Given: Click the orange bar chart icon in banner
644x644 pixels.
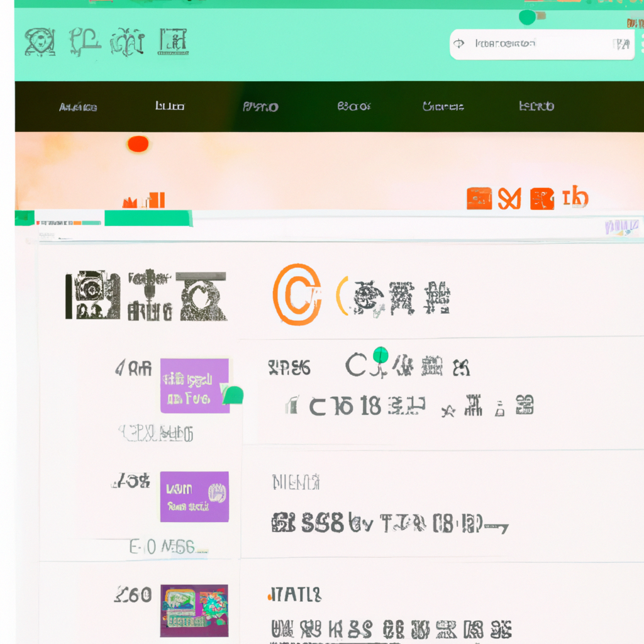Looking at the screenshot, I should click(144, 200).
